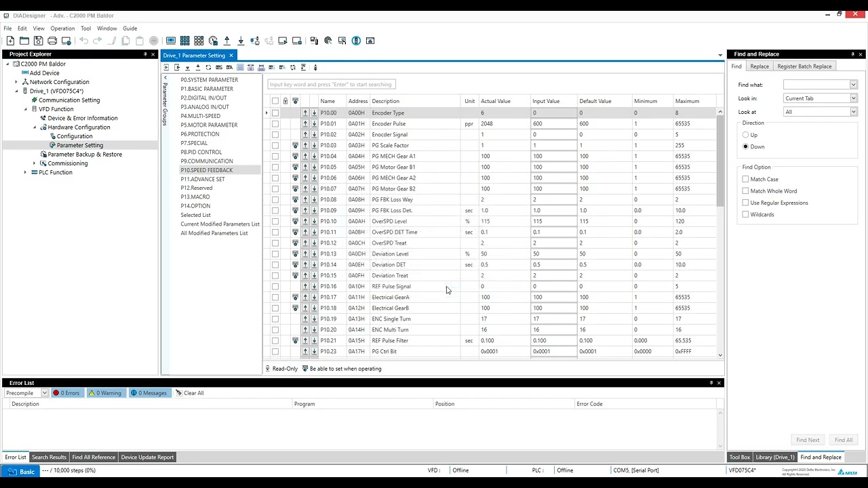Select P11.ADVANCE SET parameter group

tap(203, 179)
